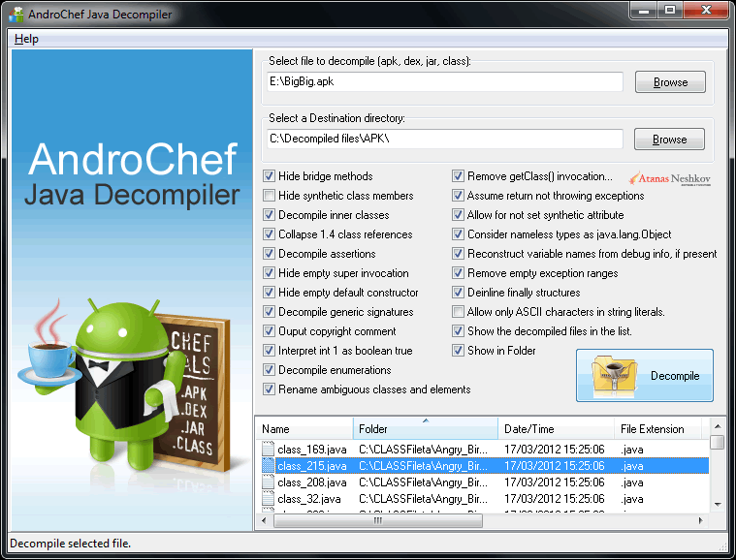Viewport: 736px width, 560px height.
Task: Toggle Allow for not set synthetic attribute
Action: 458,215
